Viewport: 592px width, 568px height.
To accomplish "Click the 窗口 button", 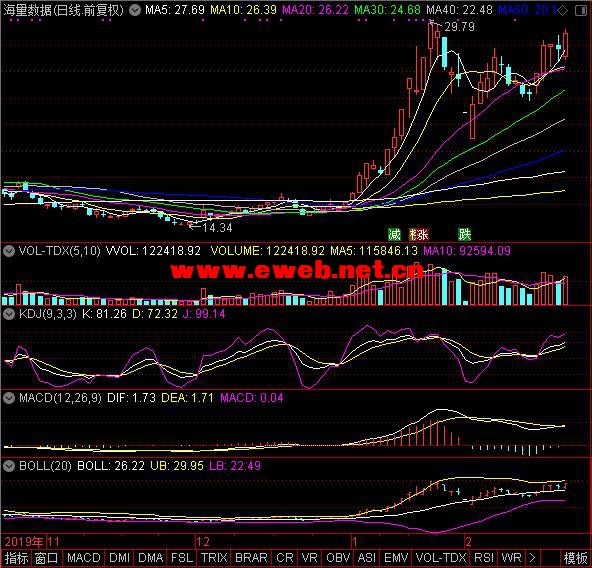I will tap(46, 558).
